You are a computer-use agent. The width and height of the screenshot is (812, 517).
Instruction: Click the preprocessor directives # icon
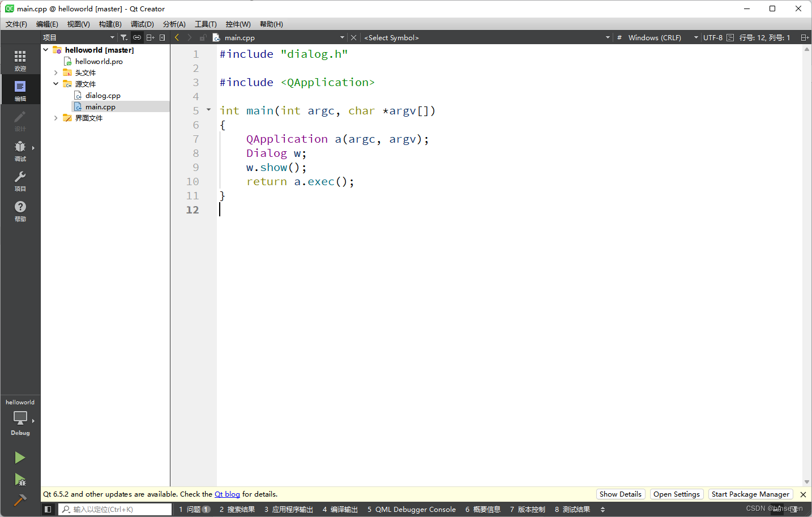tap(619, 37)
